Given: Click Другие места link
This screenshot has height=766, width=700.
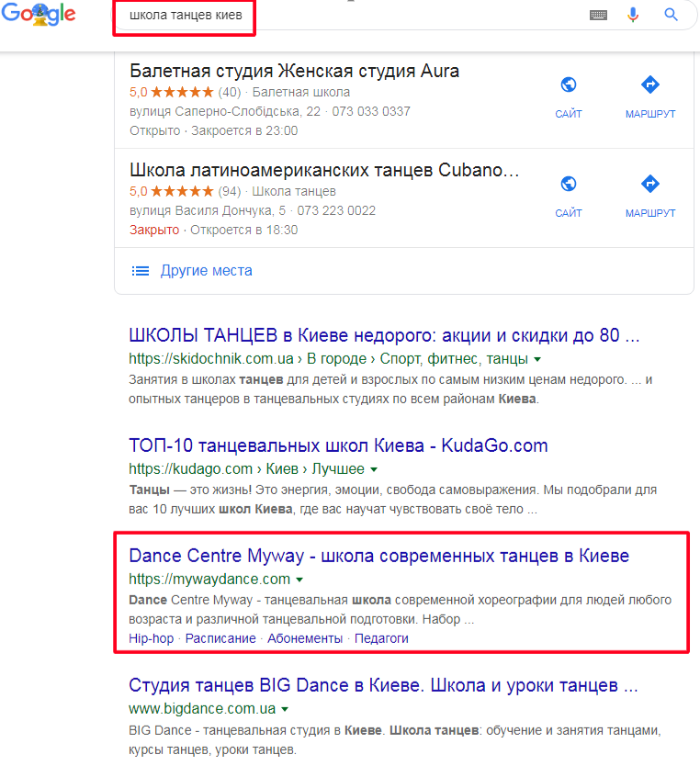Looking at the screenshot, I should coord(206,270).
